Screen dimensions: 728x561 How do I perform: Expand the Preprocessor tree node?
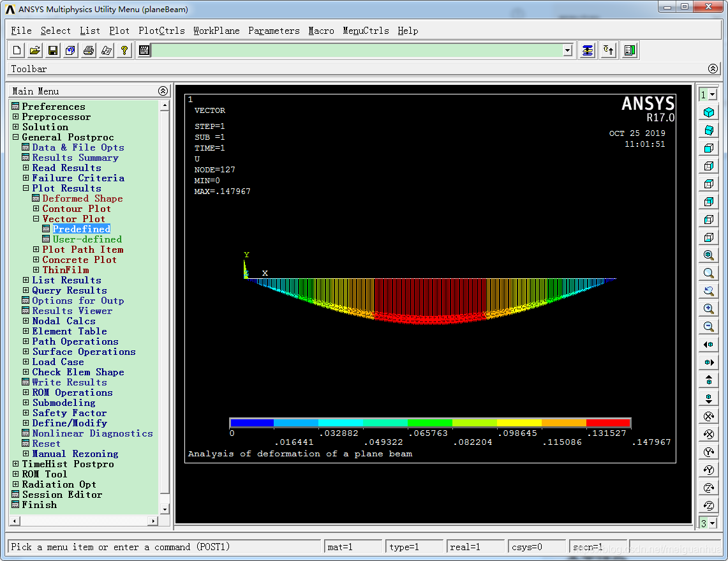click(x=16, y=117)
